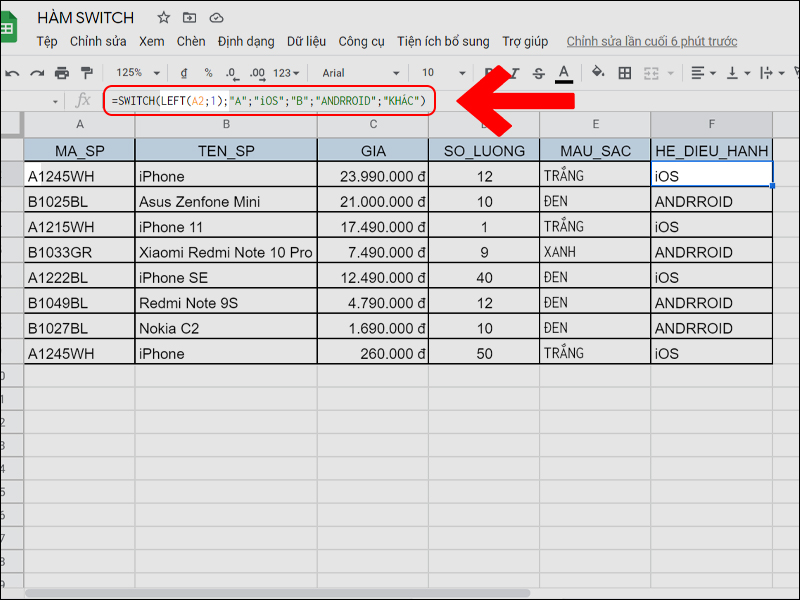Click the Redo icon

point(37,73)
